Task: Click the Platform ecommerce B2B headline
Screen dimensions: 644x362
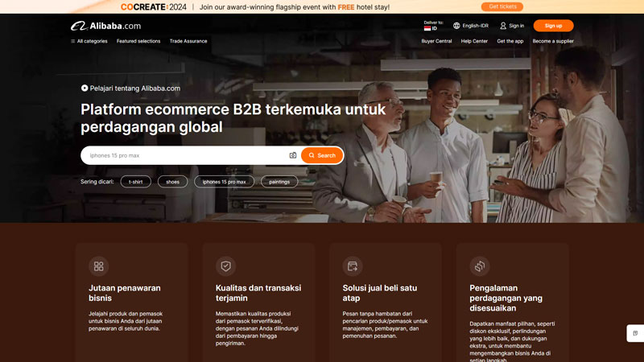Action: pos(233,117)
